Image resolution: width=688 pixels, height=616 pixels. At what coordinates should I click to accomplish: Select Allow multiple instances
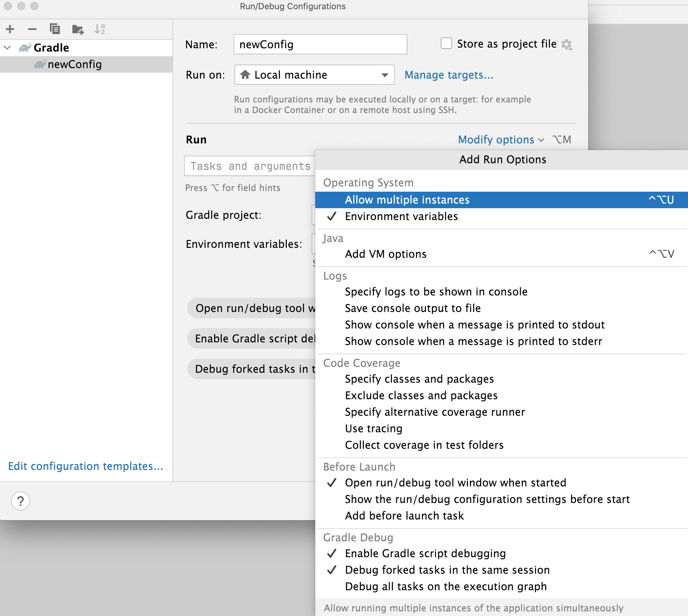tap(407, 200)
